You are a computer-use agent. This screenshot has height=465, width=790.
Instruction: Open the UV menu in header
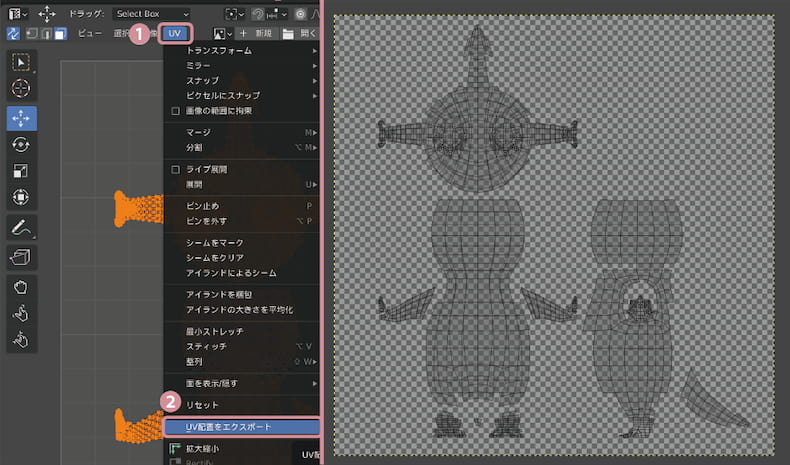[x=175, y=34]
